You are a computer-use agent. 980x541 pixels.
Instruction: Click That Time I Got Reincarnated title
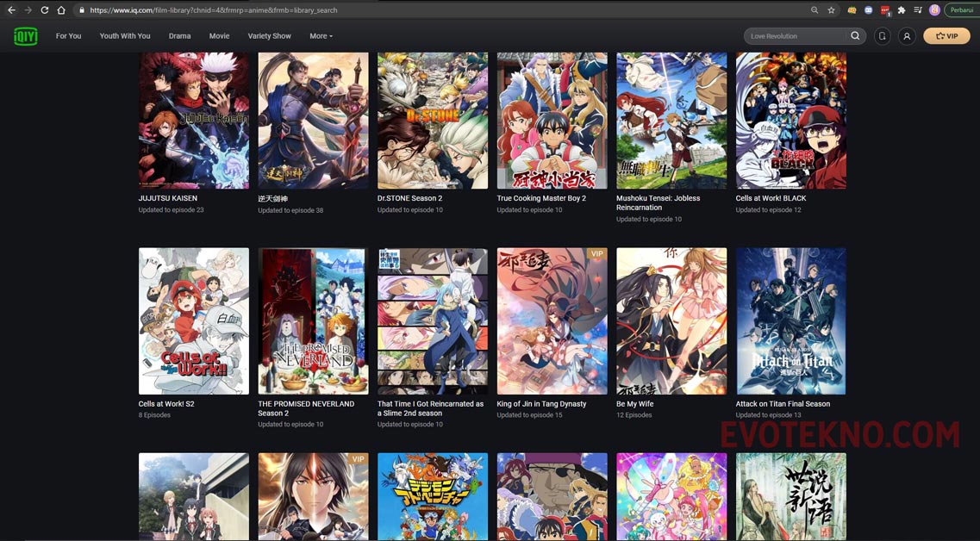pos(430,408)
